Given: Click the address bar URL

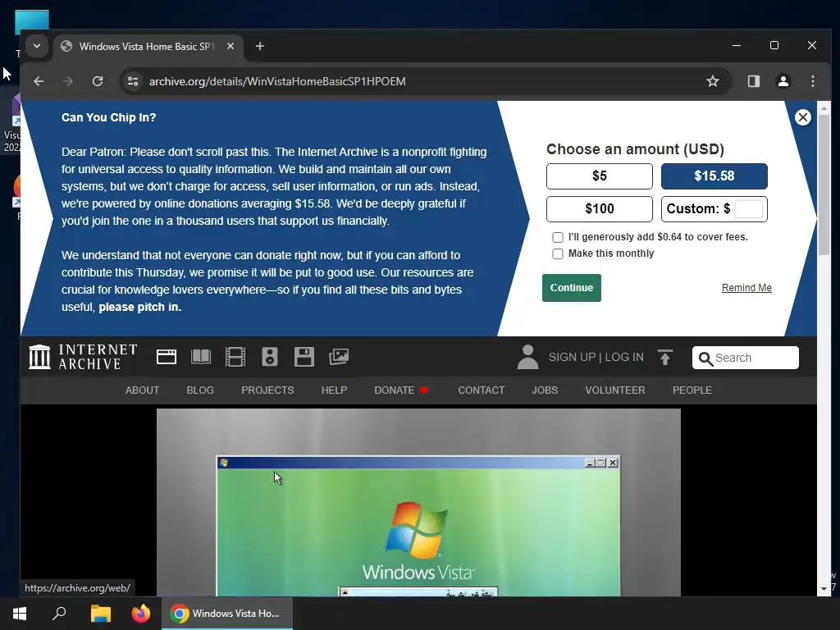Looking at the screenshot, I should point(277,81).
